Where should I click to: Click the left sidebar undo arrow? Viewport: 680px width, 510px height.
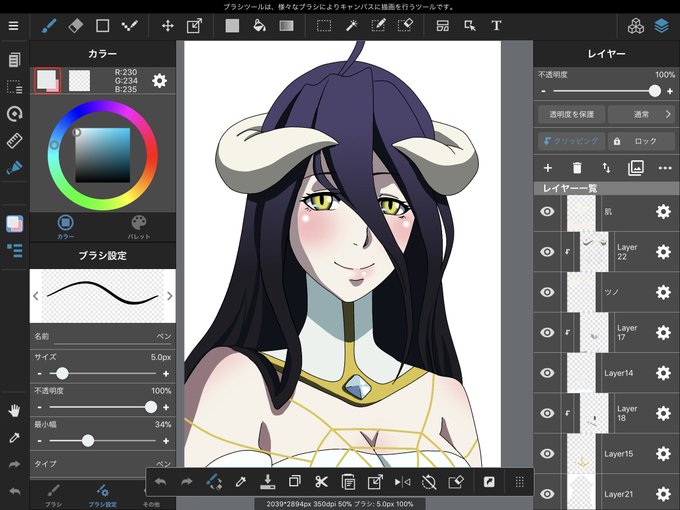(14, 491)
